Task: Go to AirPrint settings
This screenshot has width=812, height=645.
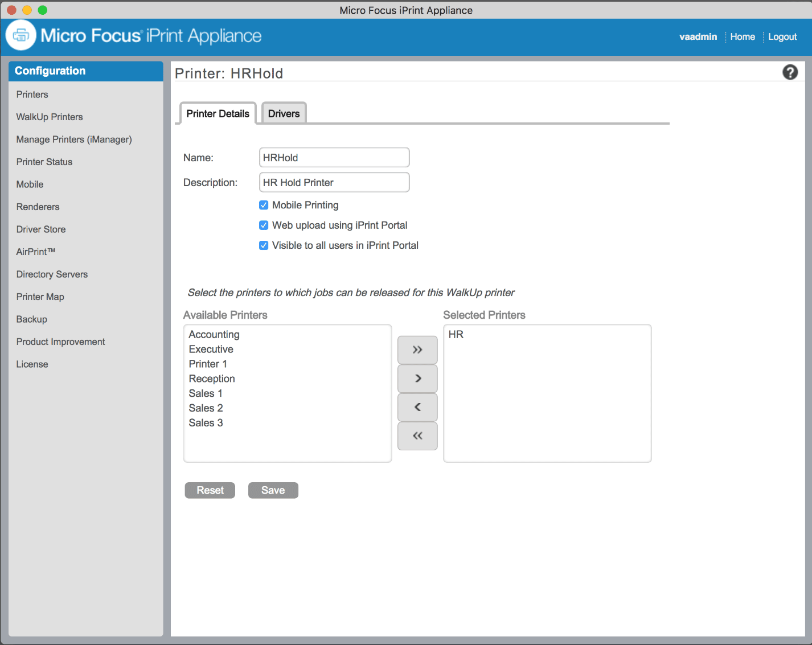Action: (36, 252)
